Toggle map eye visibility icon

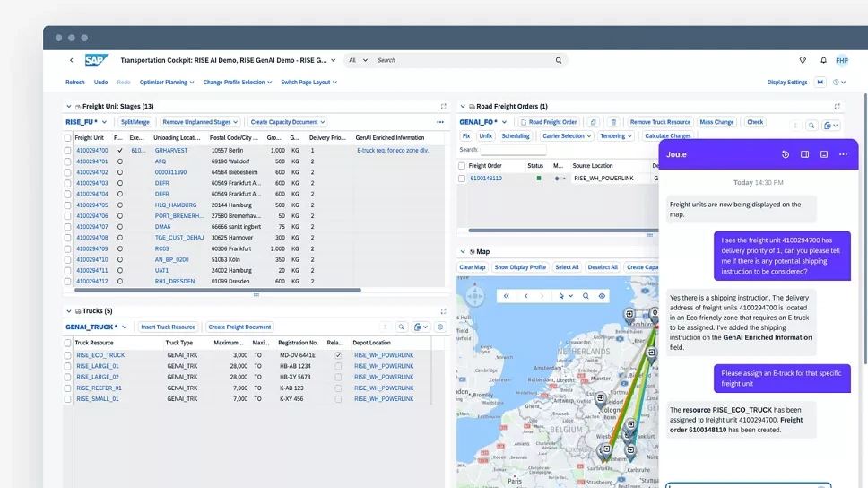602,296
